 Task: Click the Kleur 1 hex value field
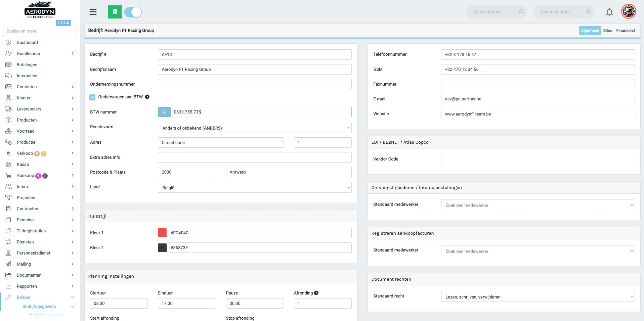(259, 233)
